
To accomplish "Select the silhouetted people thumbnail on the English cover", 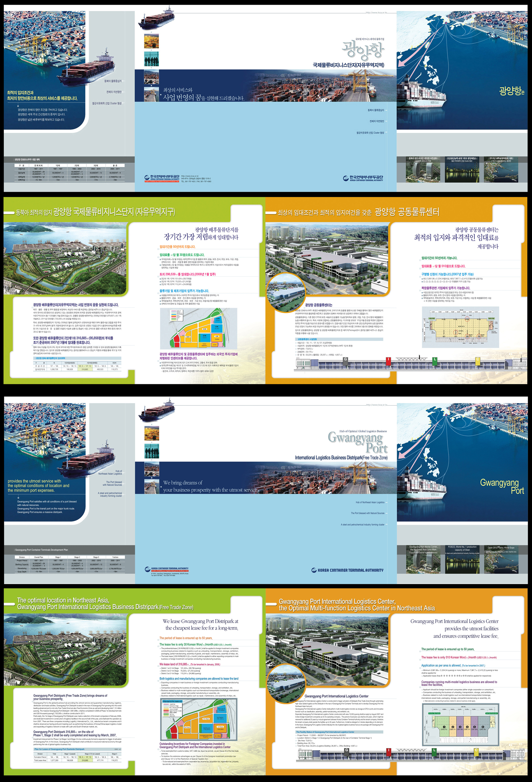I will tap(151, 451).
